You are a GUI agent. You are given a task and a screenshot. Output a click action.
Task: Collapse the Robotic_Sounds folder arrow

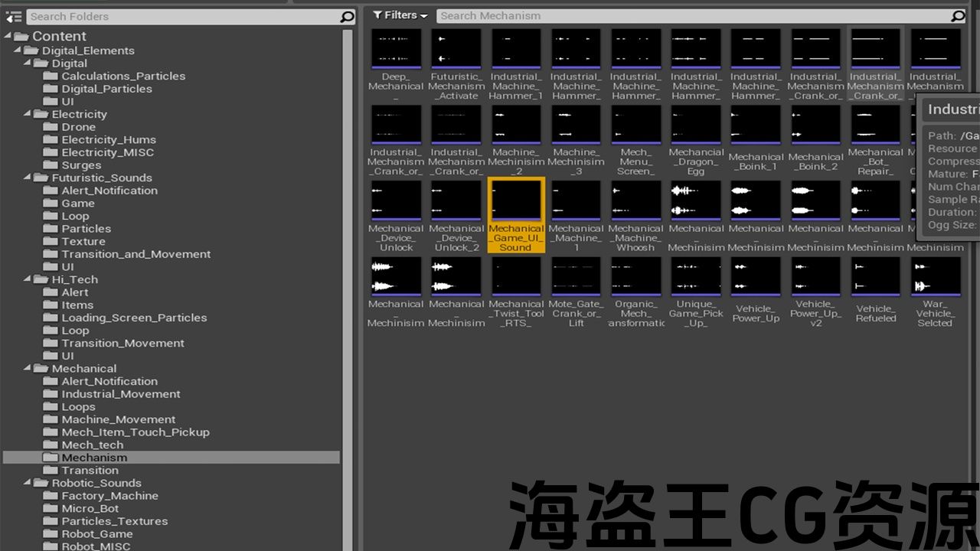(x=28, y=483)
